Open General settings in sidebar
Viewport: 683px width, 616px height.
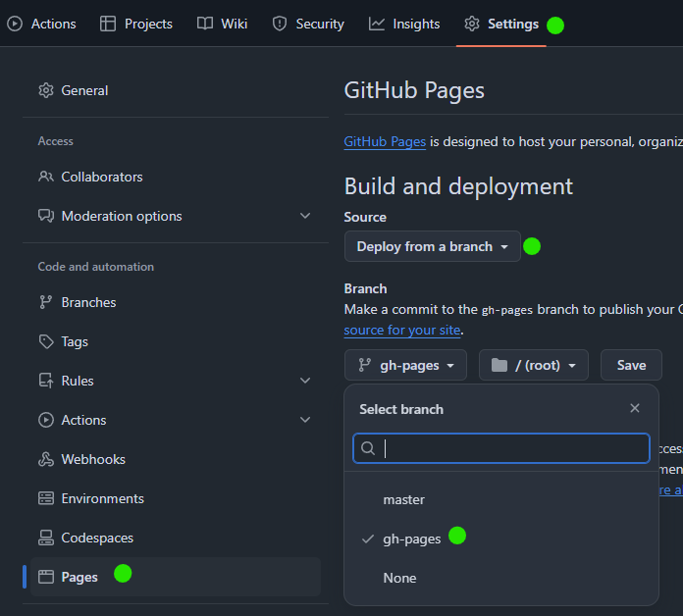point(175,90)
